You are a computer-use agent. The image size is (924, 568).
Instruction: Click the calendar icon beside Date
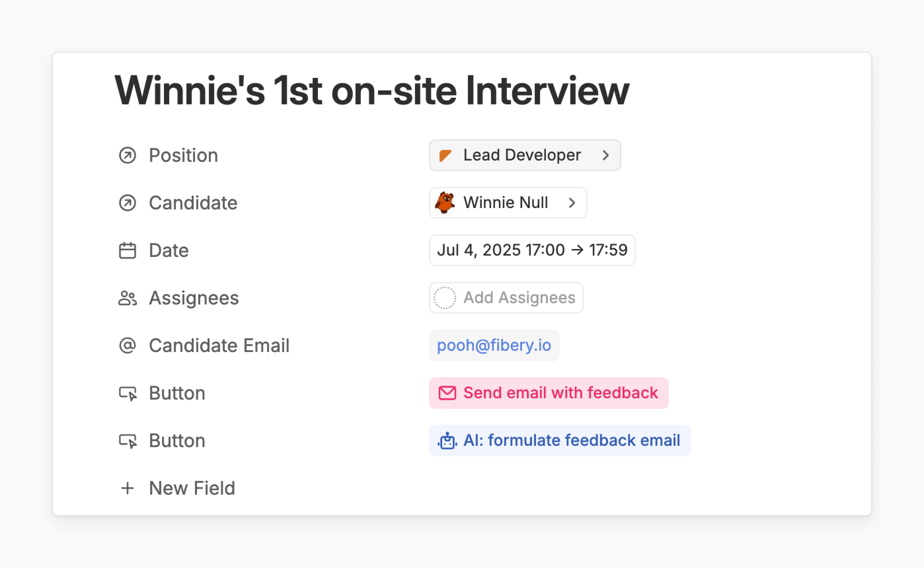coord(128,251)
